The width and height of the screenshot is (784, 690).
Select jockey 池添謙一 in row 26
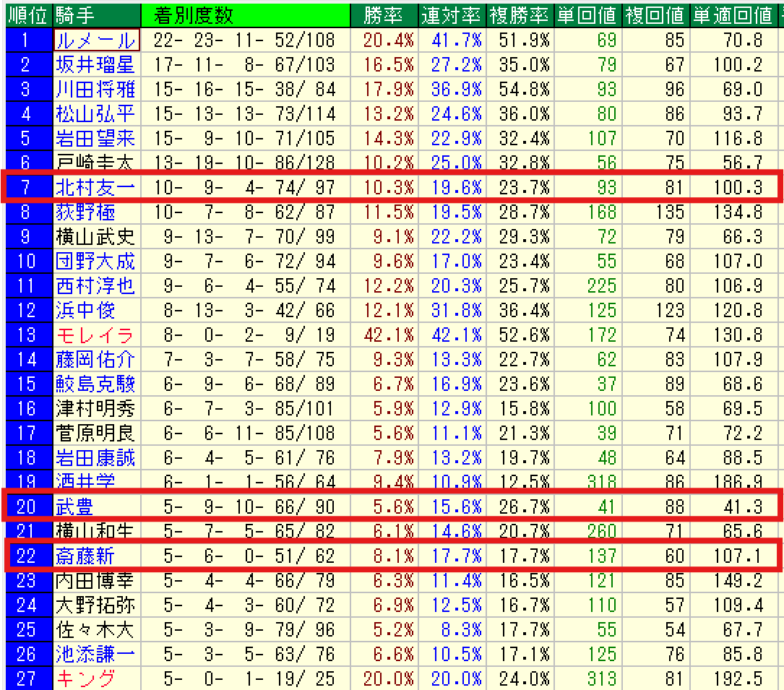pos(95,654)
